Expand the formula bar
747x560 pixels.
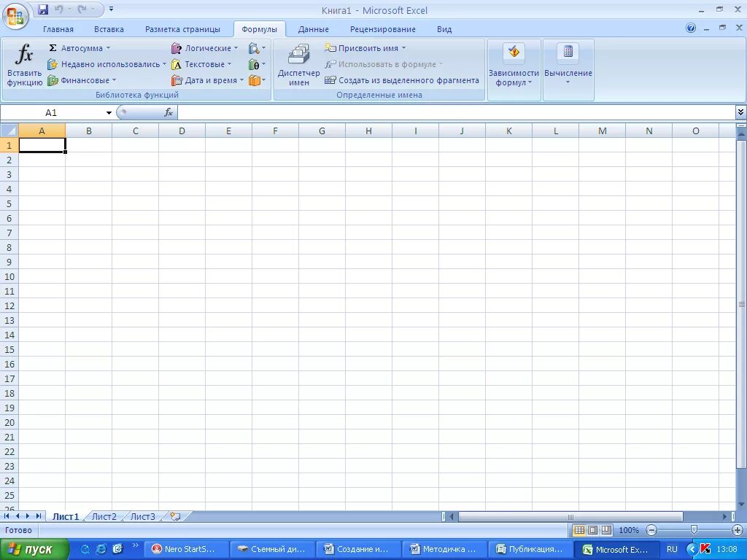click(740, 112)
